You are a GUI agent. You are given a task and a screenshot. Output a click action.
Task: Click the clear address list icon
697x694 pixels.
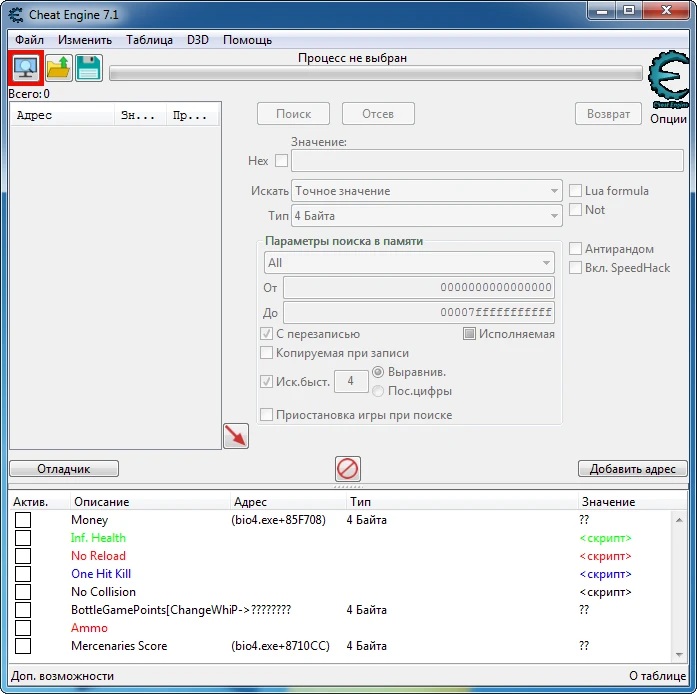click(x=348, y=469)
